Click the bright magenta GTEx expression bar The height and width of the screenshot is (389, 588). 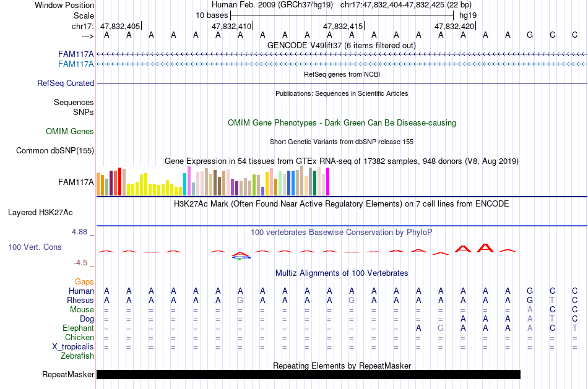pos(328,181)
